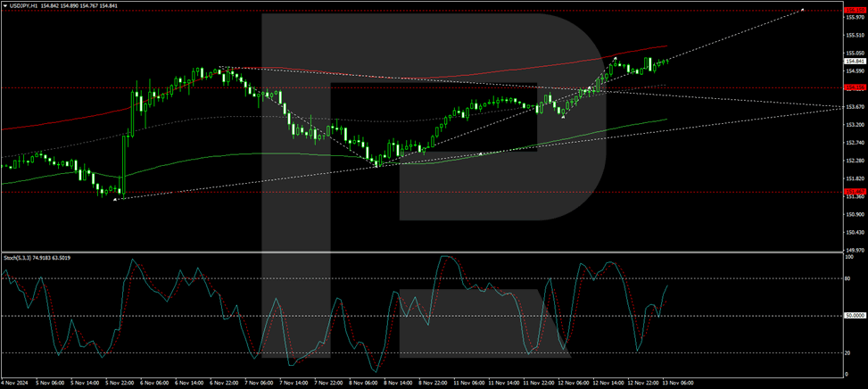
Task: Click the 153.670 price axis label
Action: tap(854, 107)
